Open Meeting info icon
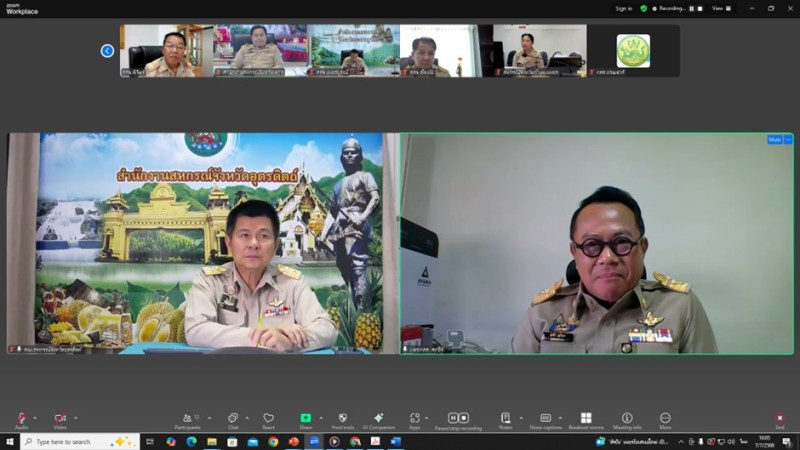 click(x=627, y=420)
